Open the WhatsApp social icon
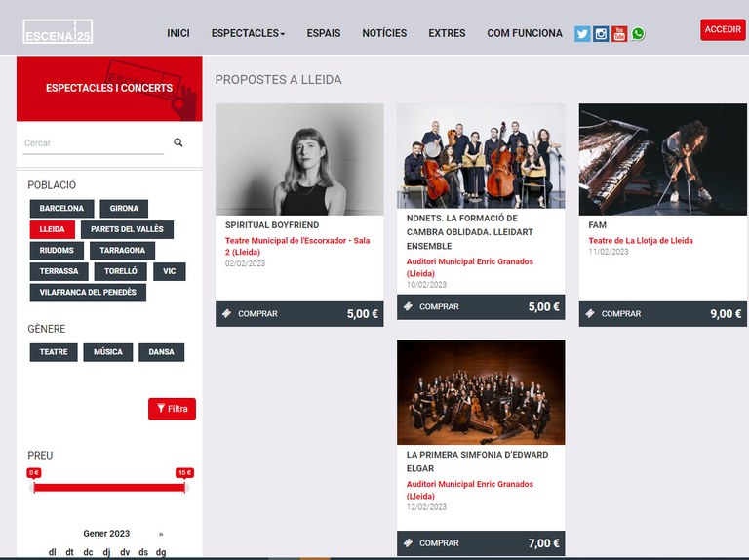749x560 pixels. point(638,34)
